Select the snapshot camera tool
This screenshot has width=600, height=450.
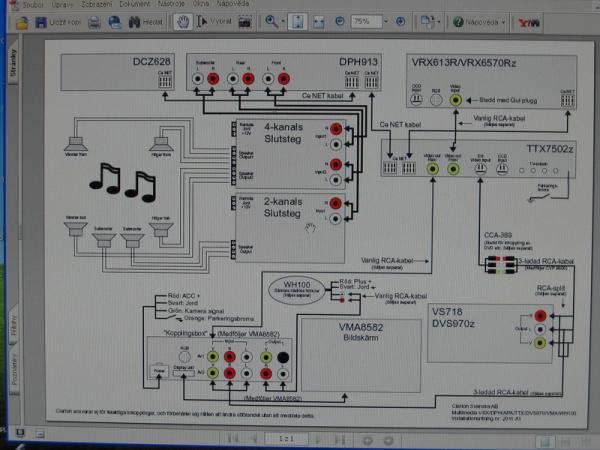242,21
